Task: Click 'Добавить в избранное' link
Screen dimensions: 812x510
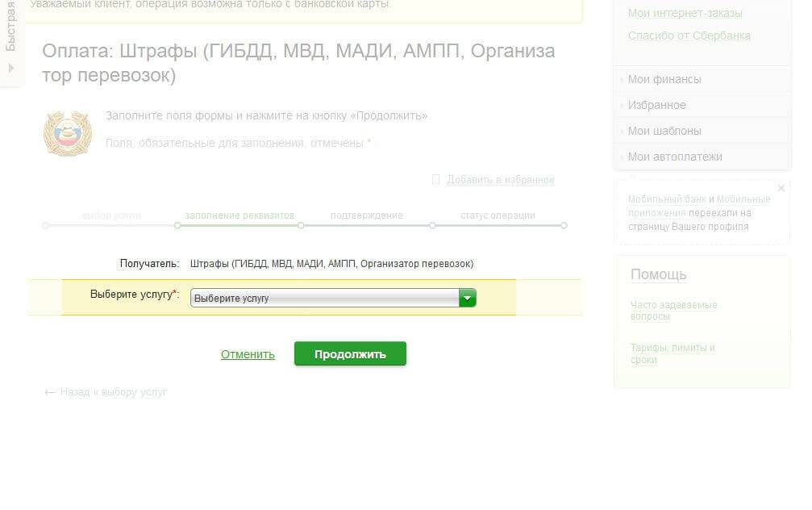Action: (x=500, y=180)
